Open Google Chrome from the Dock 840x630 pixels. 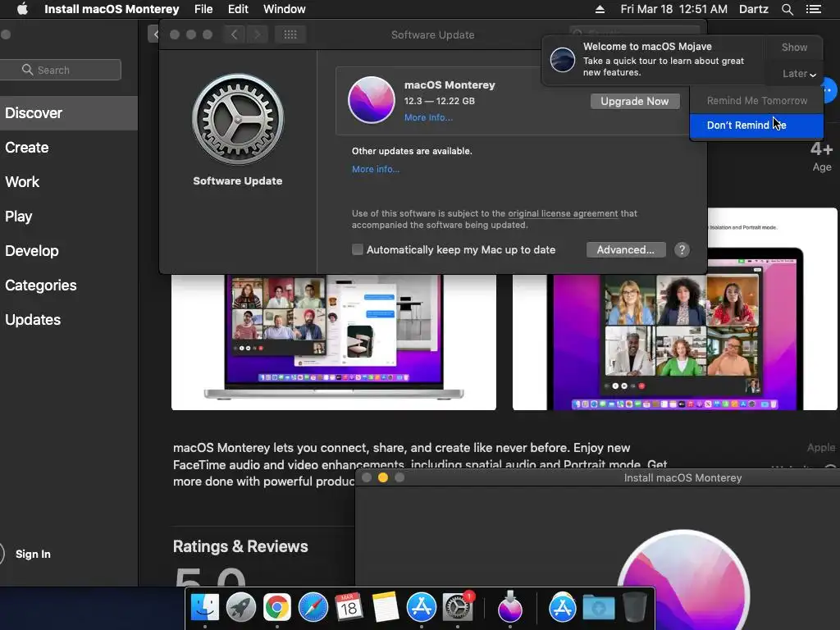click(x=277, y=608)
